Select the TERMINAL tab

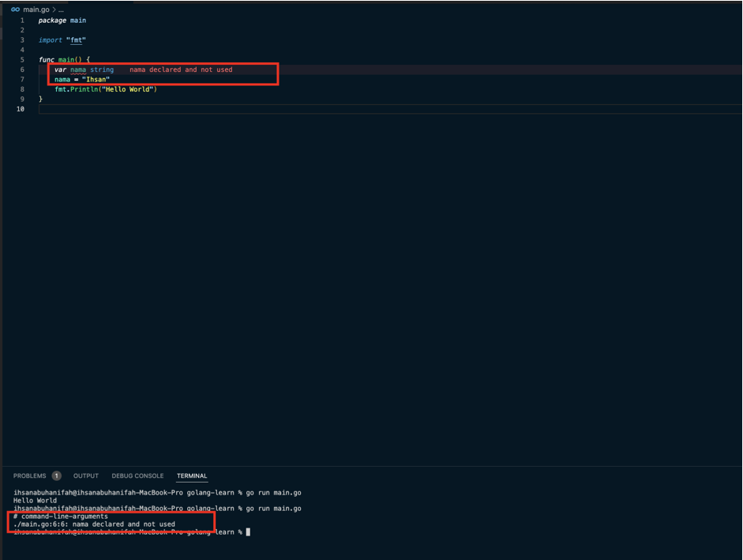point(192,475)
